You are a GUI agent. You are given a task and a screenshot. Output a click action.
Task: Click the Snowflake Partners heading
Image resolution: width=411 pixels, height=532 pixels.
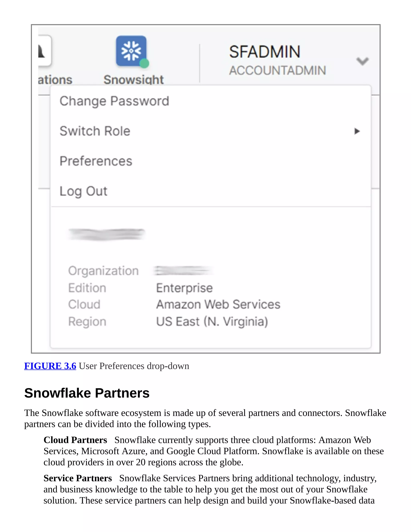87,393
